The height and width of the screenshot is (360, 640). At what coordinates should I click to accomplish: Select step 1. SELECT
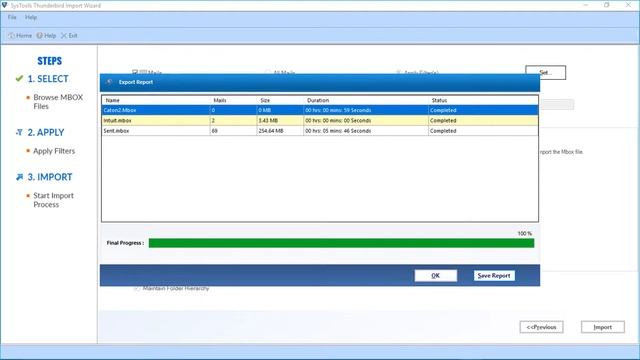[48, 79]
